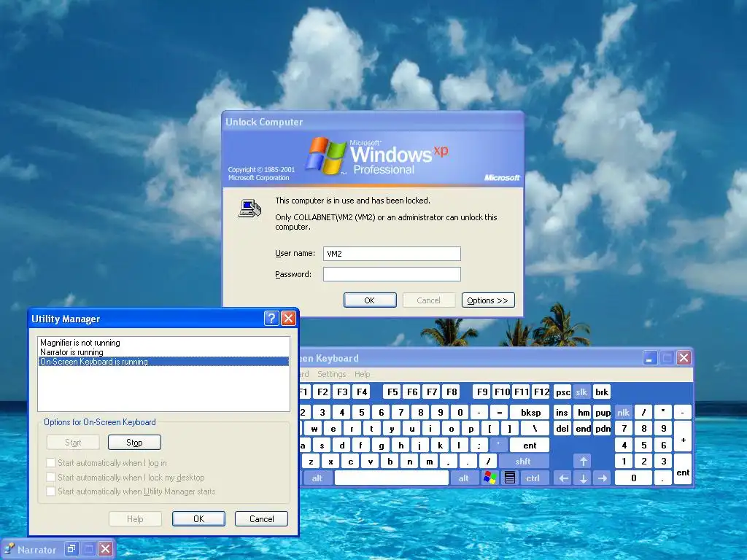Click the Stop button for On-Screen Keyboard
Image resolution: width=747 pixels, height=560 pixels.
134,443
